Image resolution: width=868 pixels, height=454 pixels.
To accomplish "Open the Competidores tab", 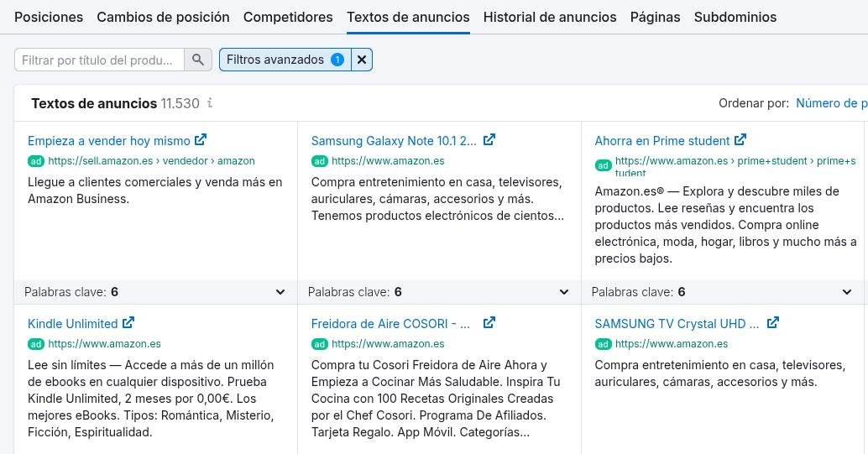I will pyautogui.click(x=288, y=17).
